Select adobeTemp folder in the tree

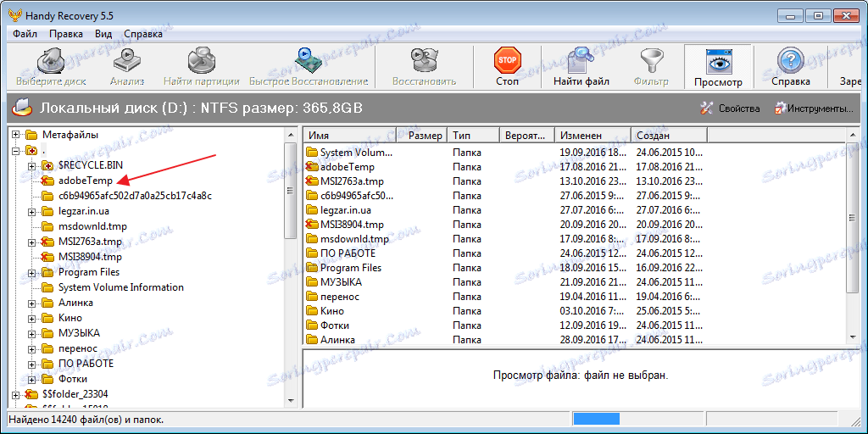click(x=86, y=181)
